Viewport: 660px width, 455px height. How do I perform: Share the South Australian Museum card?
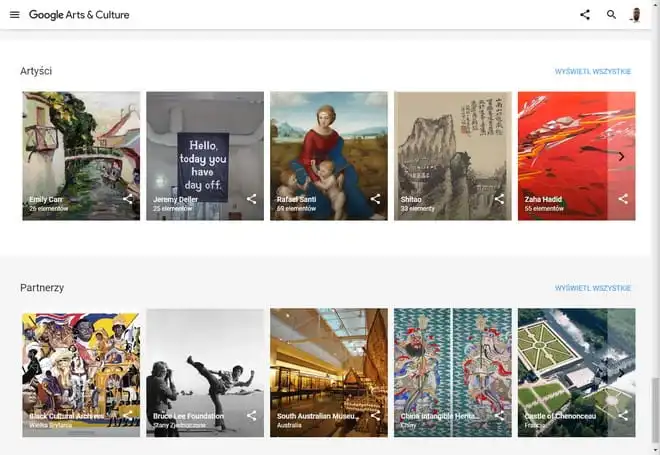point(376,416)
